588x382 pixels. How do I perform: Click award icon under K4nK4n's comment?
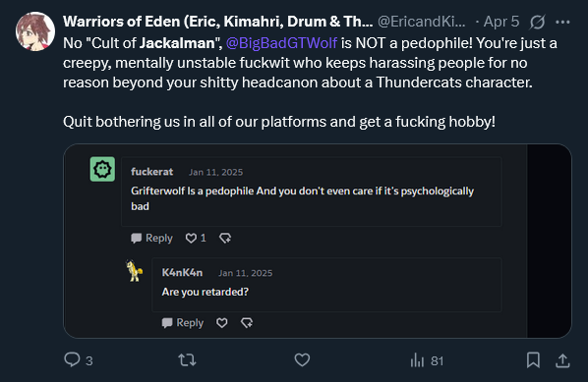[247, 323]
